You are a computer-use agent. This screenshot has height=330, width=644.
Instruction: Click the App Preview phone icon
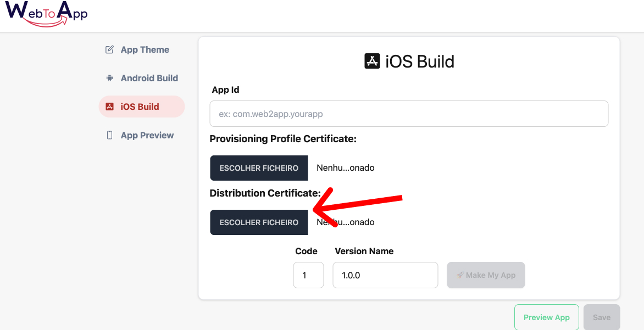(x=109, y=136)
